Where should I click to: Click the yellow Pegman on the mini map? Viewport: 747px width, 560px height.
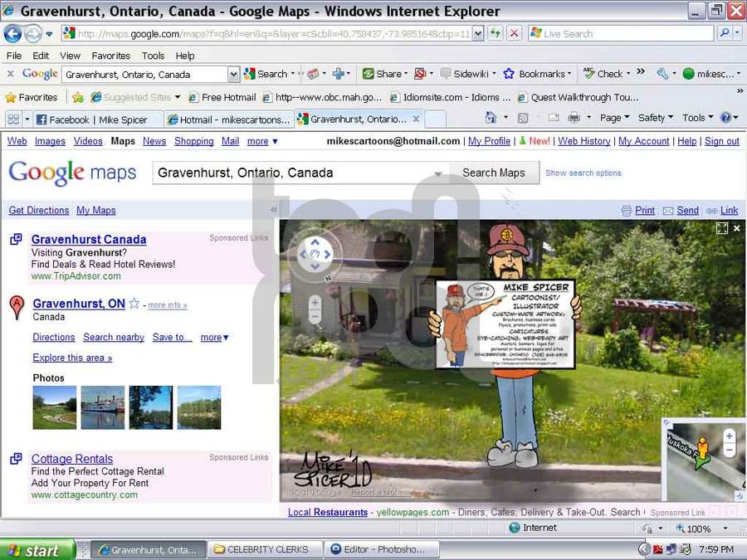(702, 449)
